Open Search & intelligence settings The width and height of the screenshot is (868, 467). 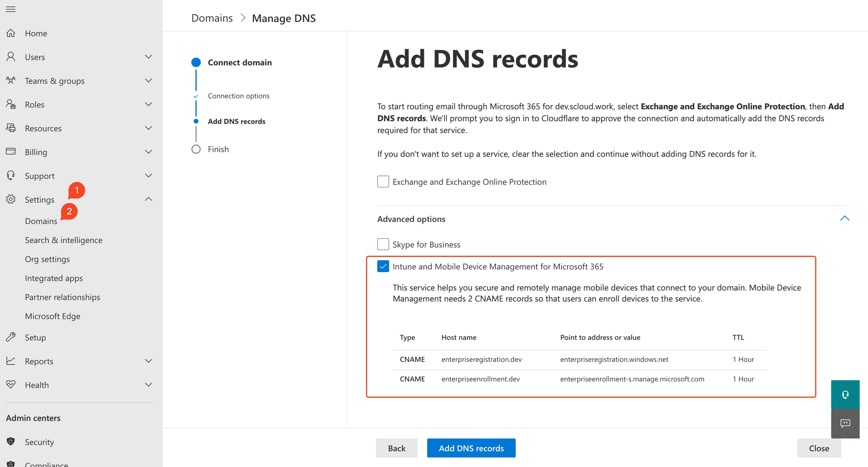coord(64,240)
